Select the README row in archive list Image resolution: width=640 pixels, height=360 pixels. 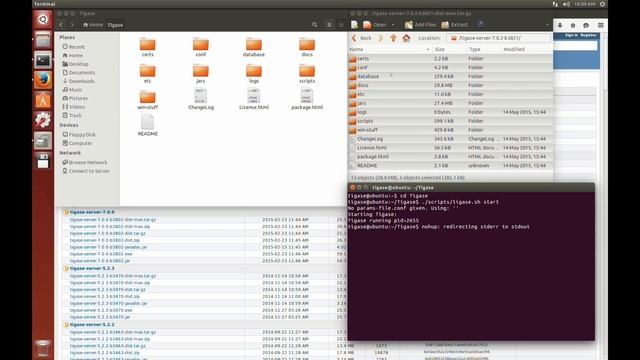pyautogui.click(x=450, y=166)
